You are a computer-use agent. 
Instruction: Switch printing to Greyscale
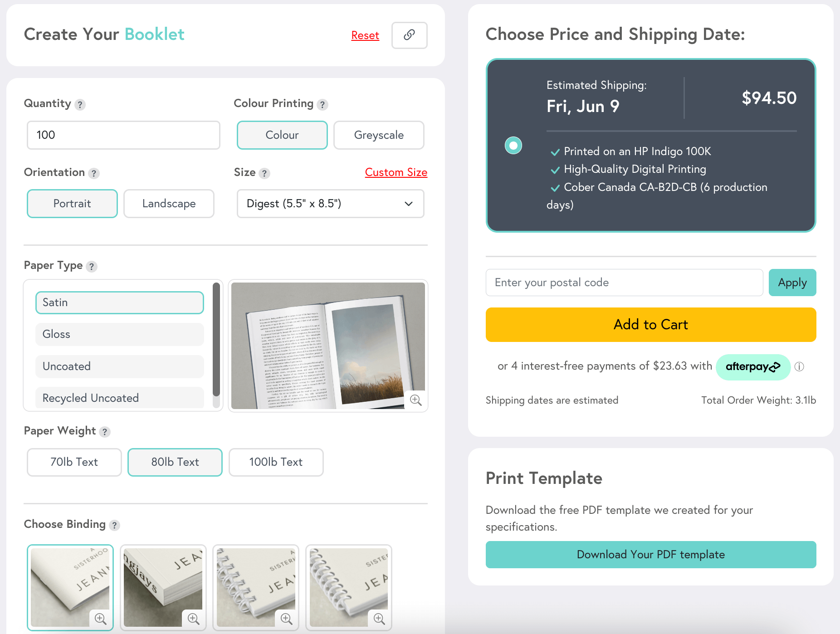coord(378,135)
